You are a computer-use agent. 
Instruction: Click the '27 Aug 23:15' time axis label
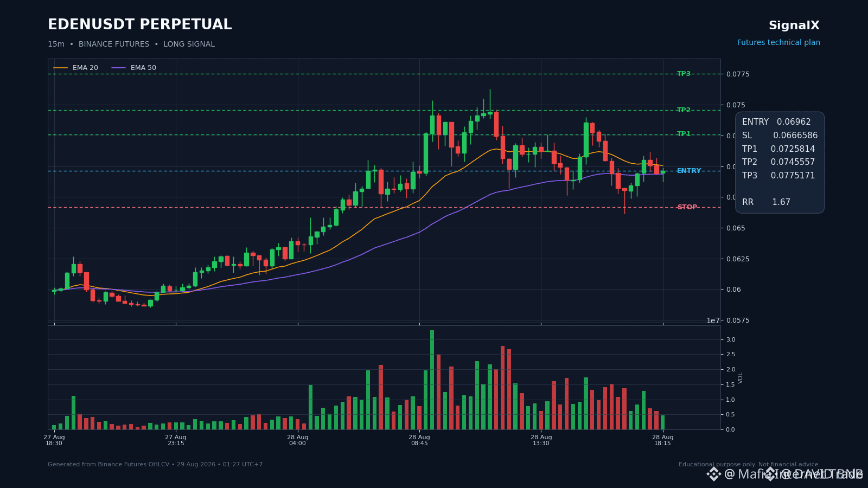coord(176,440)
